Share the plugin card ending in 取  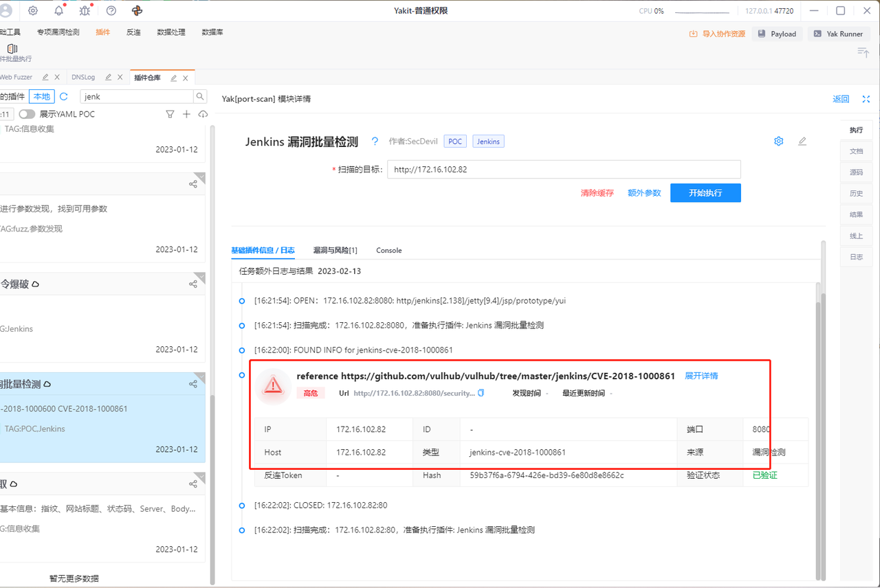pyautogui.click(x=193, y=484)
